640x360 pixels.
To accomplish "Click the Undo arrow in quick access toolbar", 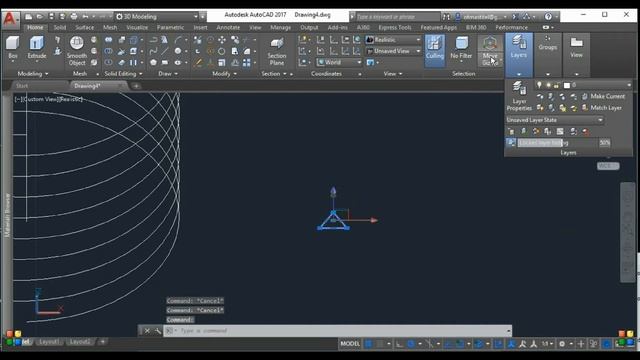I will pos(85,17).
